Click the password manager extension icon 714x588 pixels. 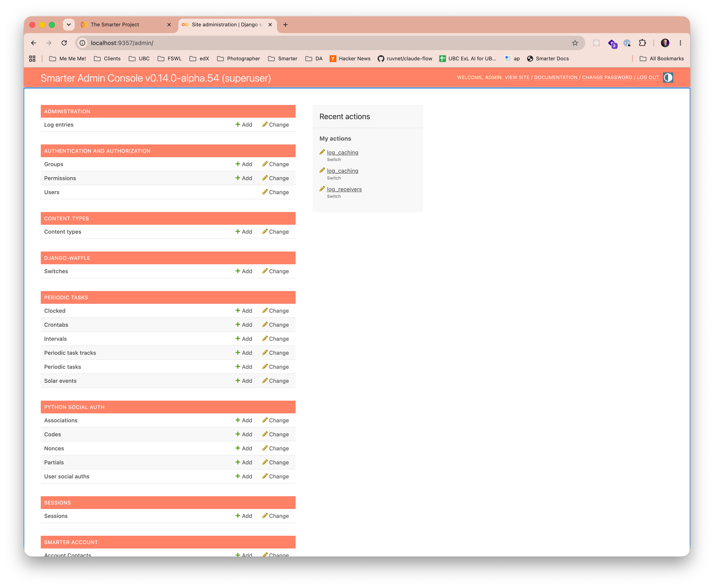(627, 43)
